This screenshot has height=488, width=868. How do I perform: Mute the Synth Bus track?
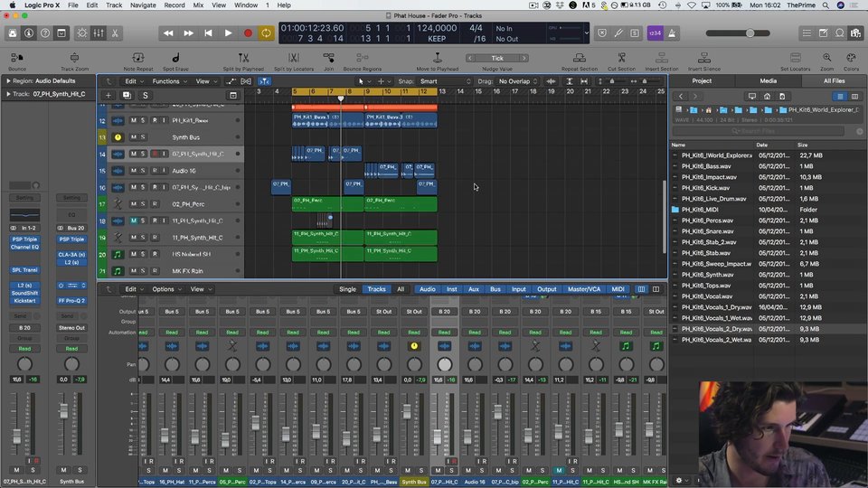coord(134,137)
